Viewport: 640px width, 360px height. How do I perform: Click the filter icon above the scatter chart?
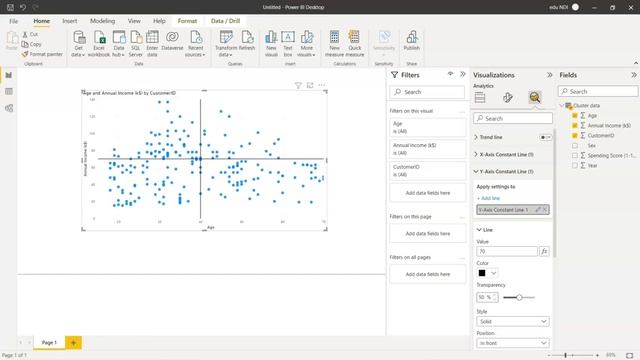[x=298, y=85]
